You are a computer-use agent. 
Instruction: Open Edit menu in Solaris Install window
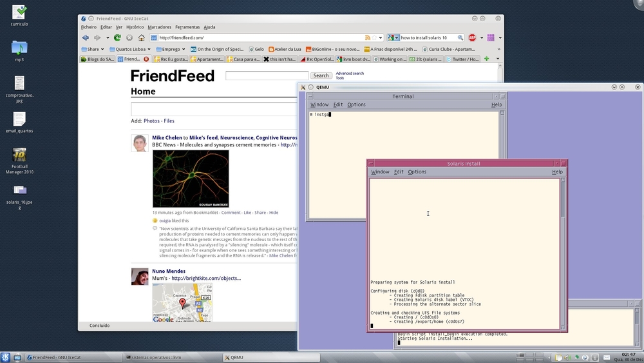click(399, 172)
